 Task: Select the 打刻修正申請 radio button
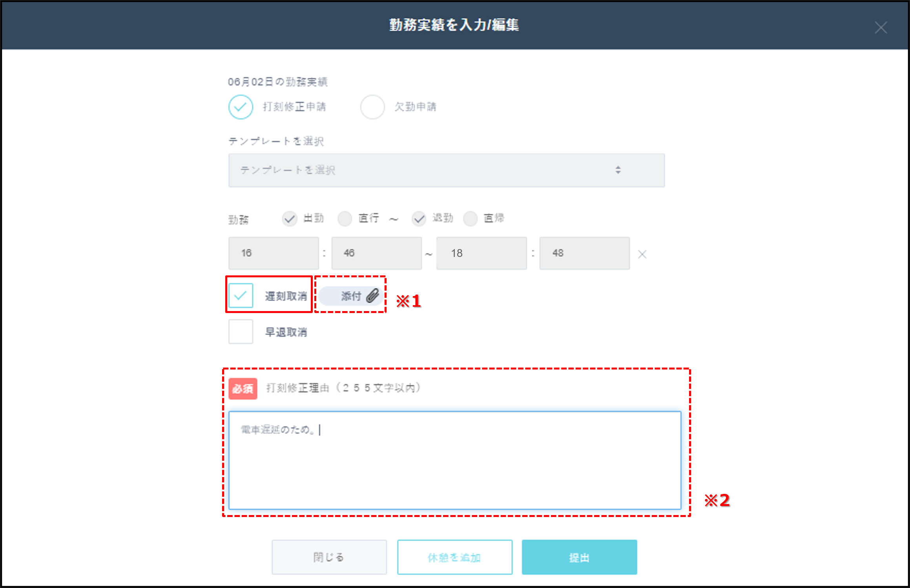coord(241,106)
